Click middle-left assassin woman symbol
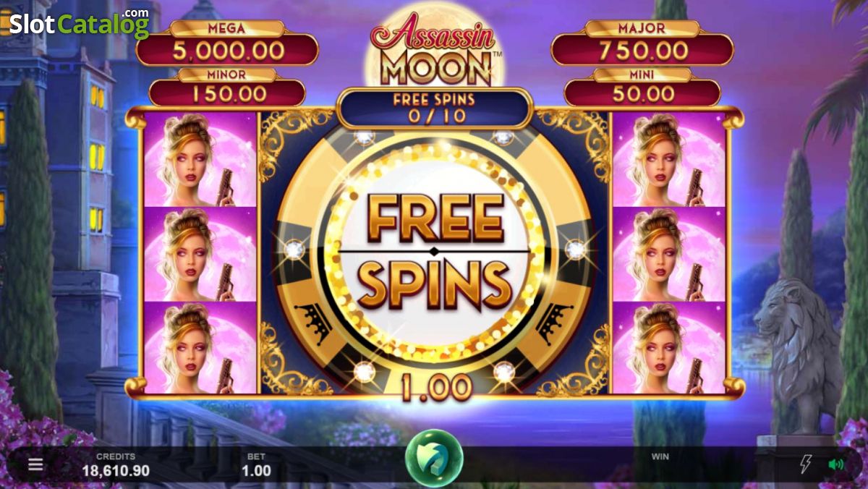Image resolution: width=868 pixels, height=489 pixels. coord(201,254)
